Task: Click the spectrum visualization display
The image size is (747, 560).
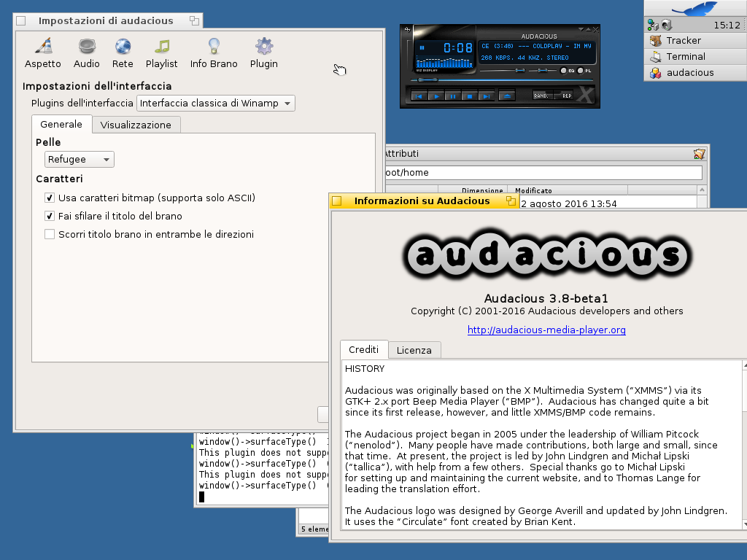Action: point(444,63)
